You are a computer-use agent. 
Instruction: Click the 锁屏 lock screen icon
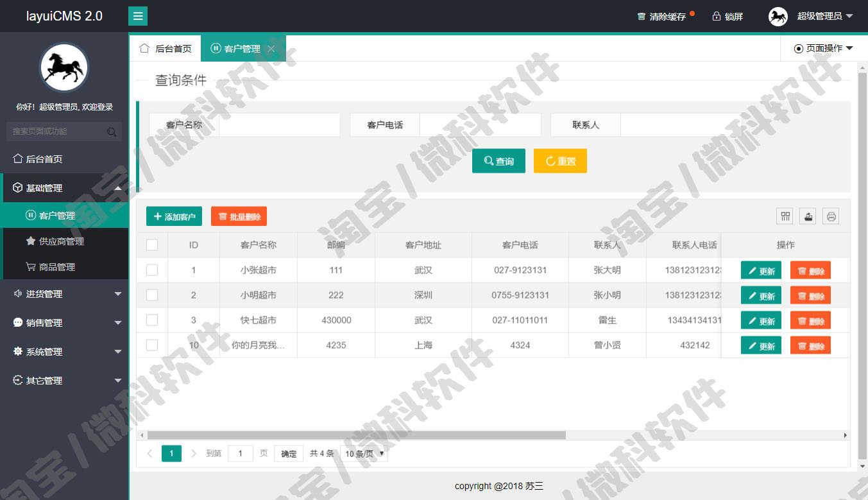(717, 17)
